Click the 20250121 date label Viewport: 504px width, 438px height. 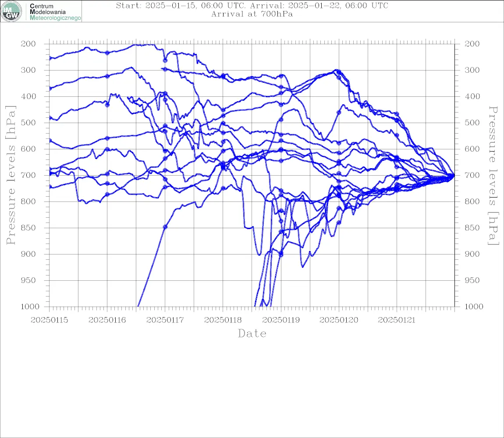pyautogui.click(x=397, y=320)
